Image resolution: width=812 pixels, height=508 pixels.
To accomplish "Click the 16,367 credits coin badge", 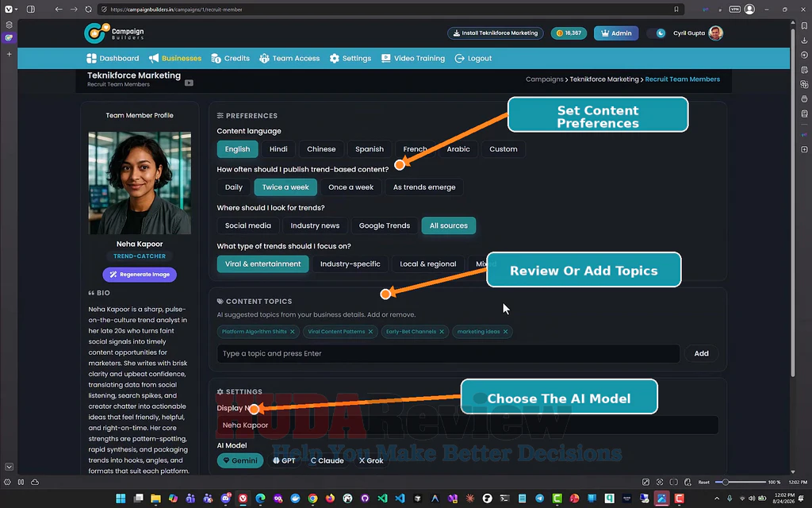I will (569, 33).
